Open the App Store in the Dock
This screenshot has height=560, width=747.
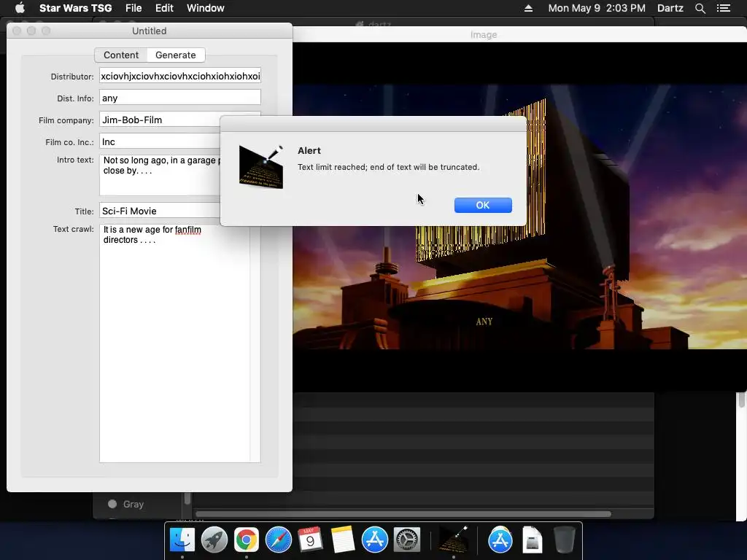(374, 540)
